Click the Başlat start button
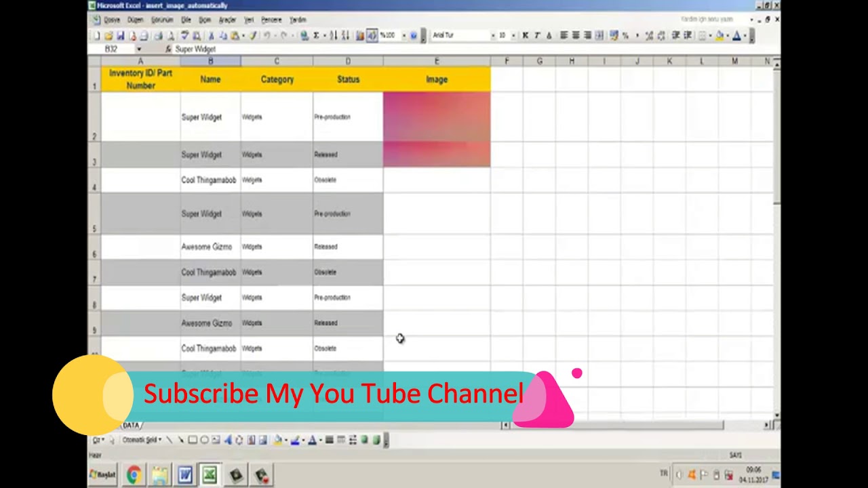This screenshot has height=488, width=868. (x=104, y=475)
